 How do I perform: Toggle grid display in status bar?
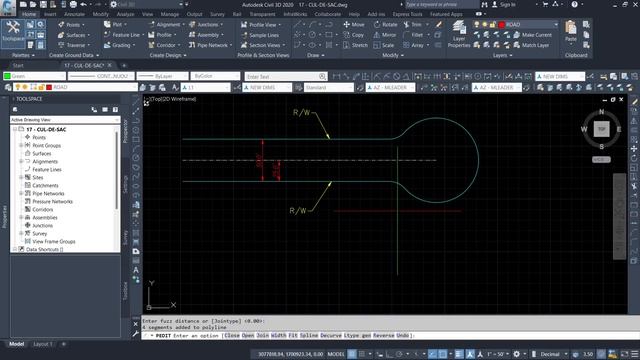(352, 354)
